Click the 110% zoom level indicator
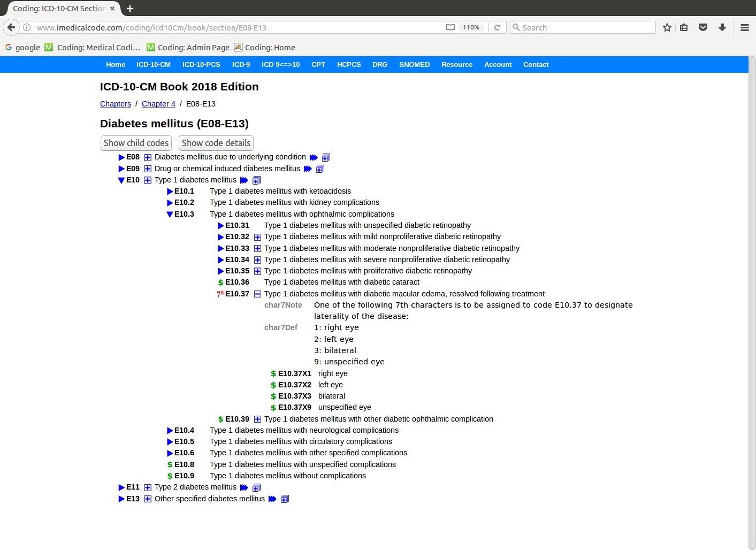The image size is (756, 550). point(471,27)
